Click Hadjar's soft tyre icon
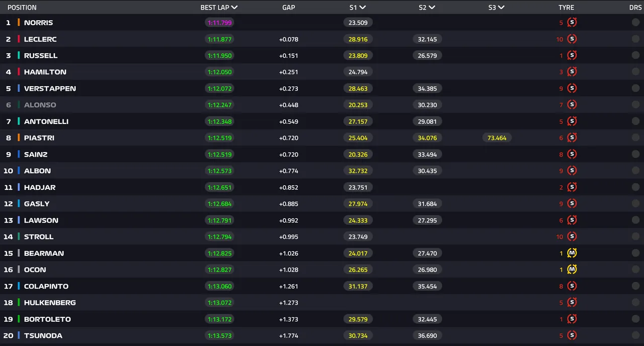Image resolution: width=644 pixels, height=346 pixels. (x=572, y=187)
